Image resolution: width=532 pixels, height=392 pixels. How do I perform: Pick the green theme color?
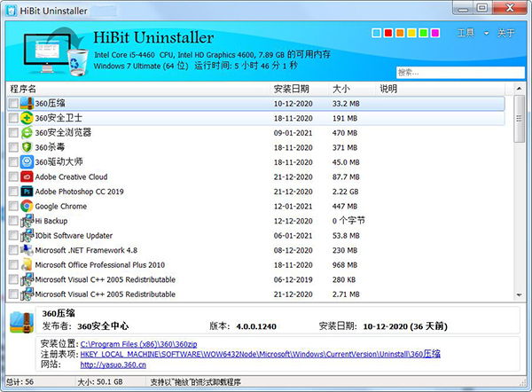tap(424, 33)
